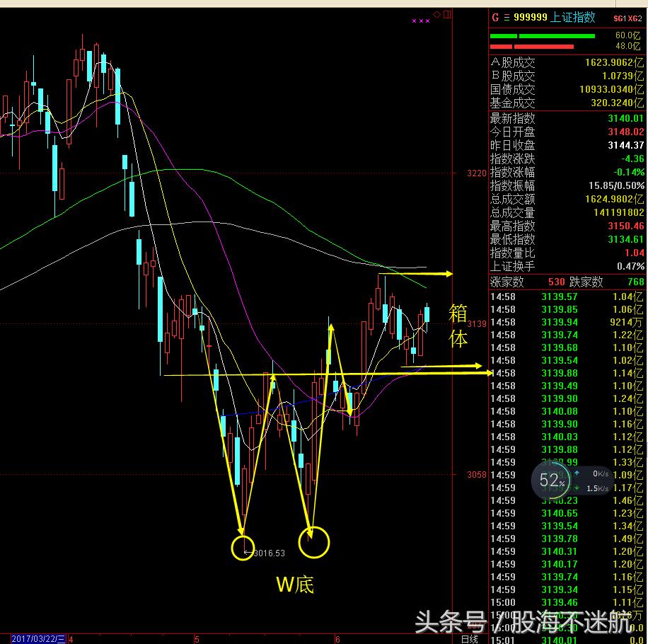Select the tick with 9214万 volume
648x644 pixels.
(567, 322)
